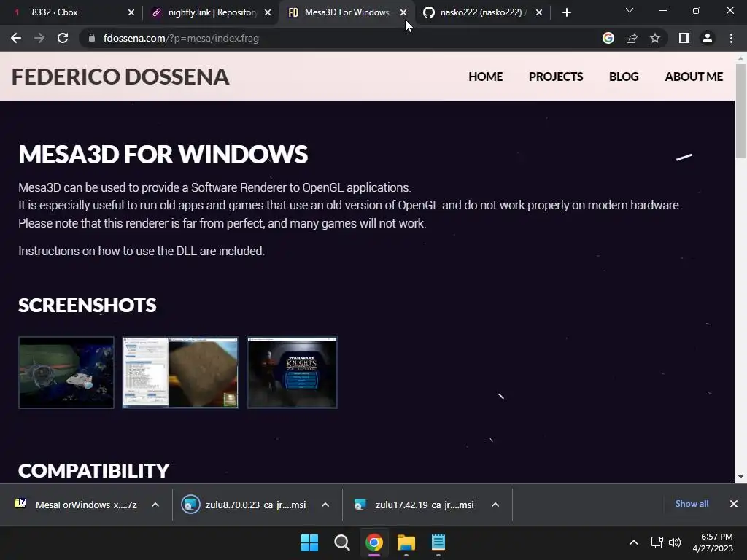The width and height of the screenshot is (747, 560).
Task: Click the volume icon in system tray
Action: 675,542
